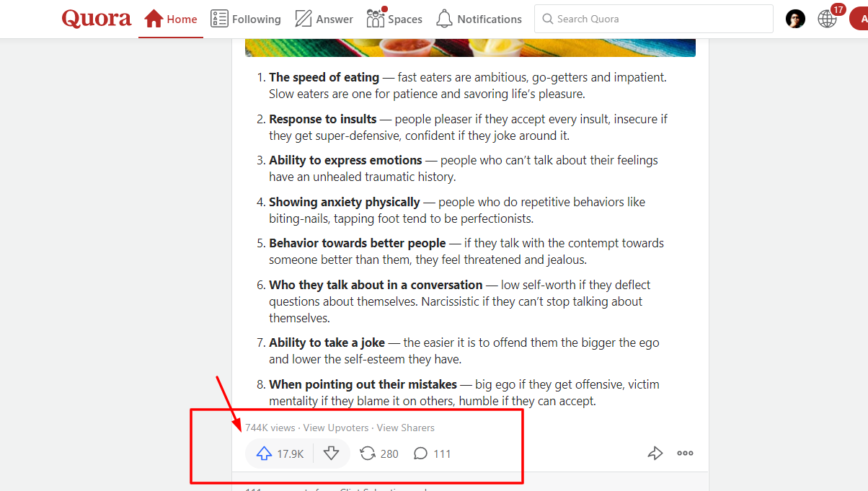Toggle Following feed view
Image resolution: width=868 pixels, height=491 pixels.
click(x=246, y=18)
